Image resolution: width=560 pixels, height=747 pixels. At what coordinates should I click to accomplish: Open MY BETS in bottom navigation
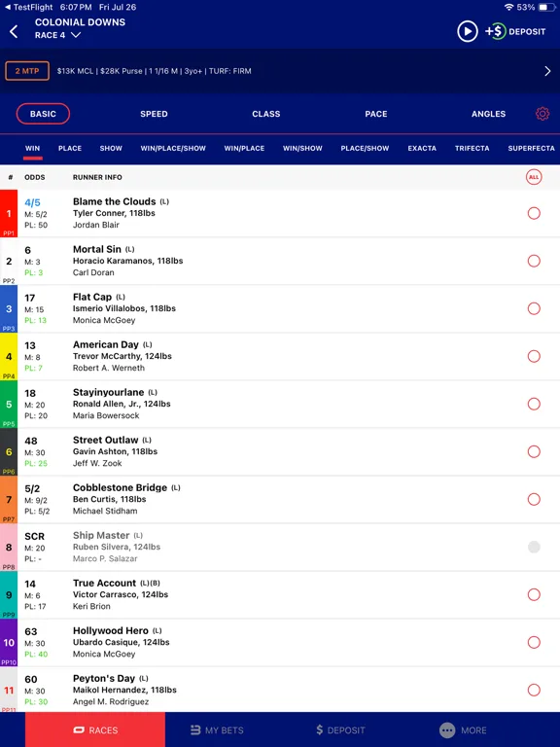tap(217, 729)
